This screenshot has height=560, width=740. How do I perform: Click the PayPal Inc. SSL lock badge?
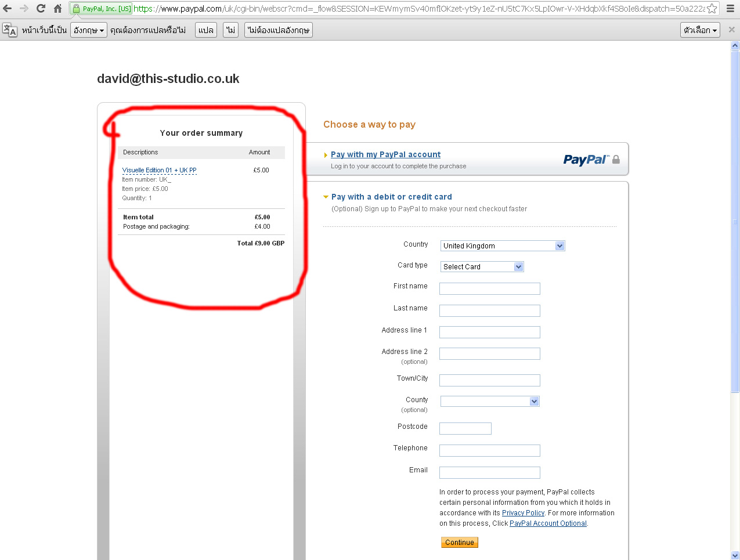pos(102,9)
